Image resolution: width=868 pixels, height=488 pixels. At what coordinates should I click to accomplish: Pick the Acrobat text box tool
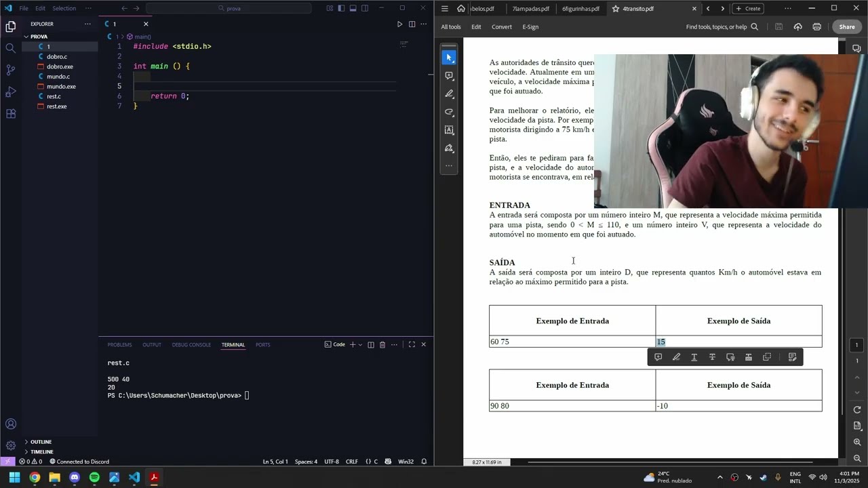(x=449, y=130)
